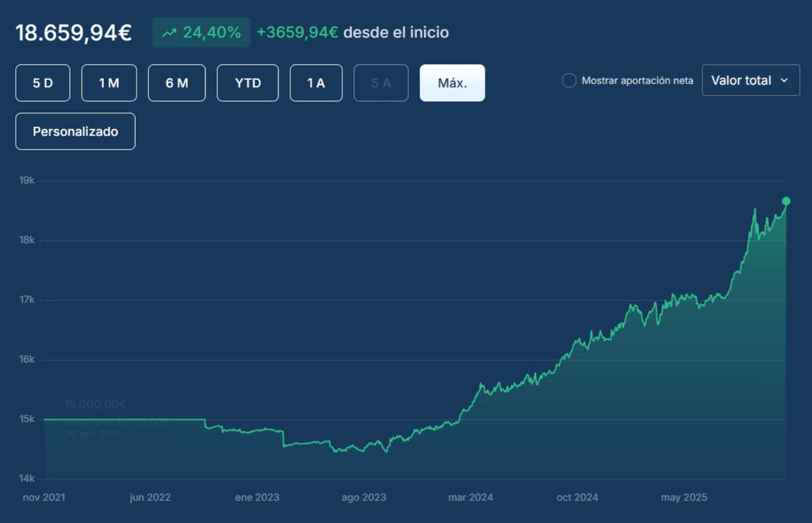Open the Valor total dropdown
The height and width of the screenshot is (523, 812).
click(750, 80)
